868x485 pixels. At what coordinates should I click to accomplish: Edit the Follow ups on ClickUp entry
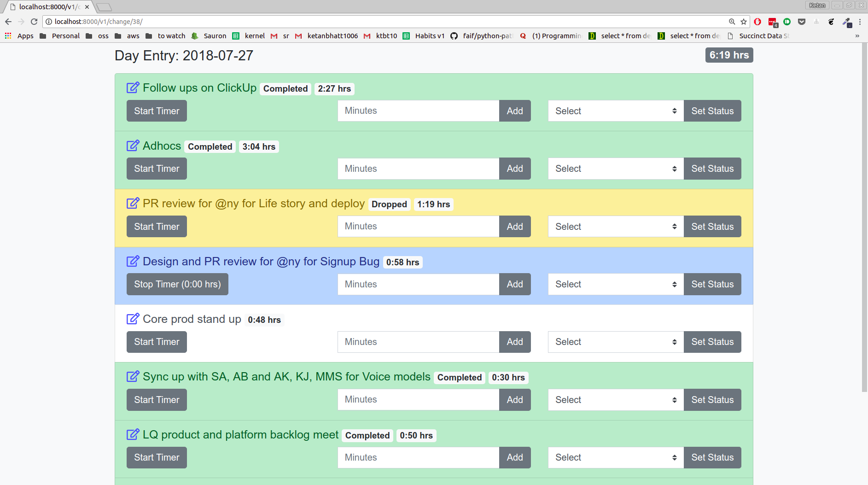coord(133,88)
